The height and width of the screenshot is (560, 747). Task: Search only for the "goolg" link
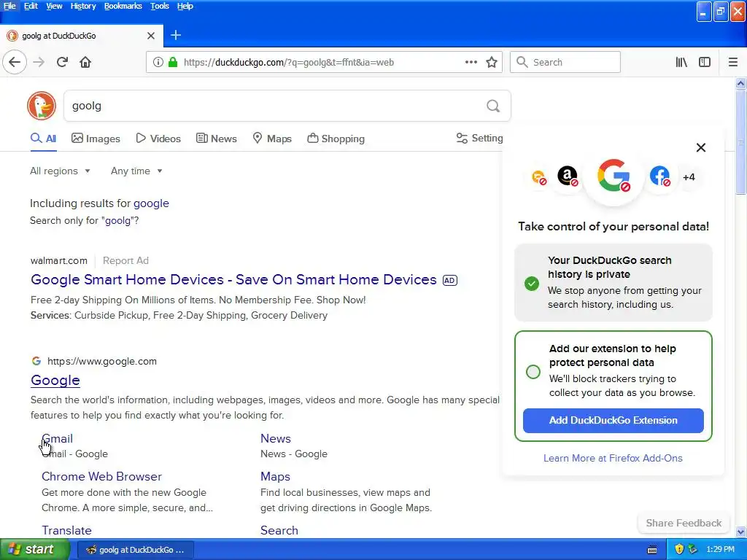click(117, 220)
